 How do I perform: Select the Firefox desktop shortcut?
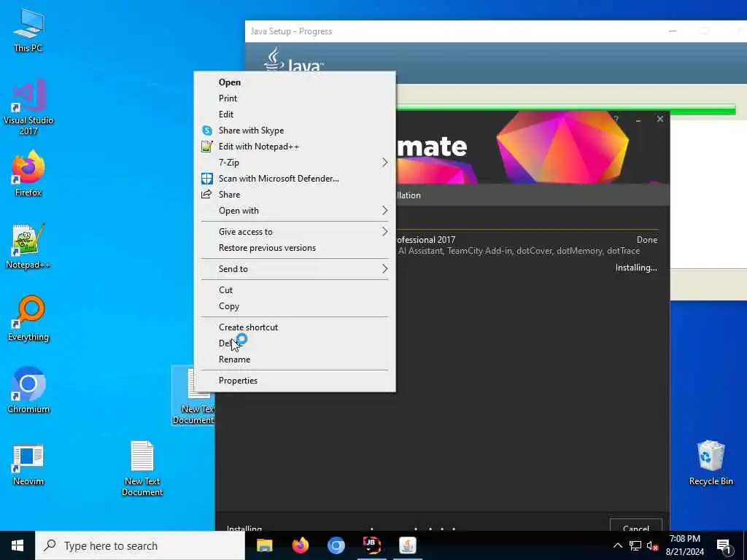[x=28, y=174]
